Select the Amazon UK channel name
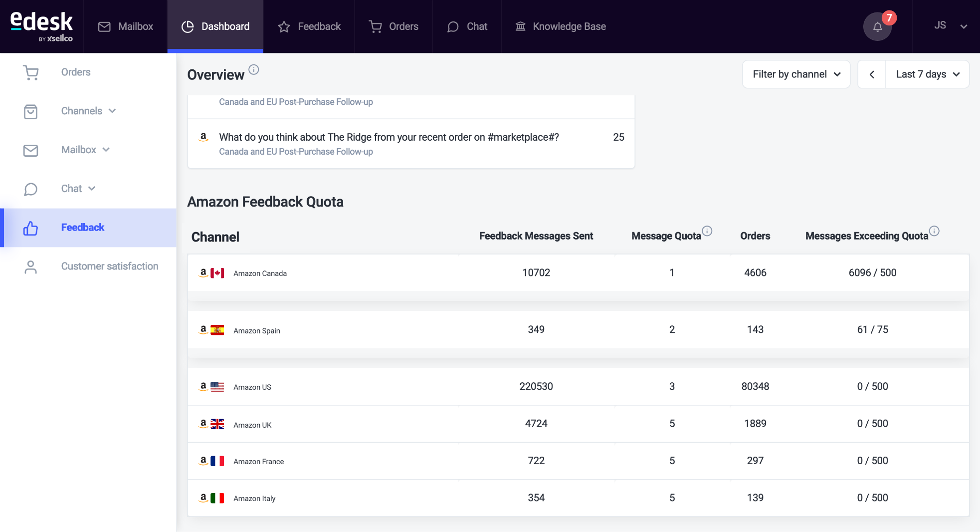 coord(252,425)
